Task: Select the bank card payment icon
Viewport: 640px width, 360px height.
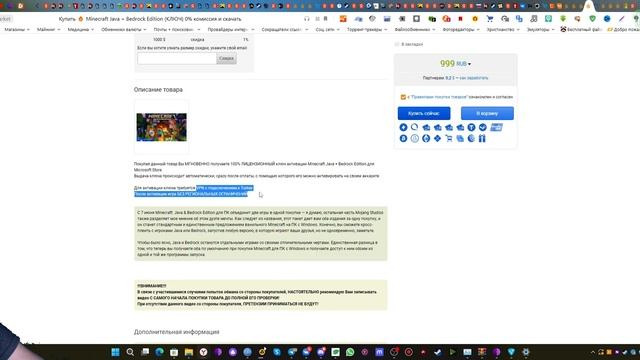Action: (x=496, y=127)
